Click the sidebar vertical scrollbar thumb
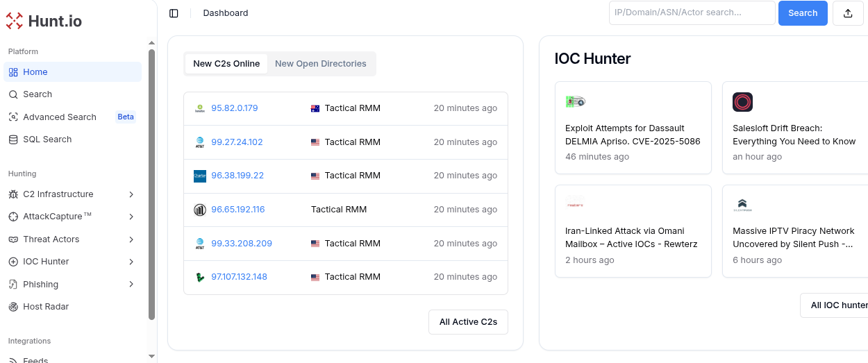Image resolution: width=868 pixels, height=363 pixels. [x=151, y=184]
